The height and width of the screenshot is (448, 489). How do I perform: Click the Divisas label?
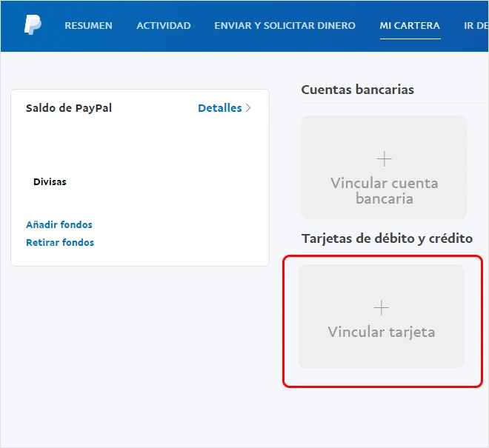tap(50, 181)
